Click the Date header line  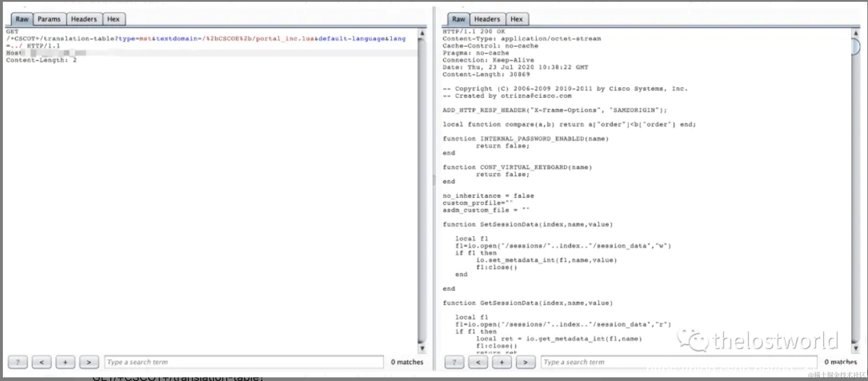point(515,67)
